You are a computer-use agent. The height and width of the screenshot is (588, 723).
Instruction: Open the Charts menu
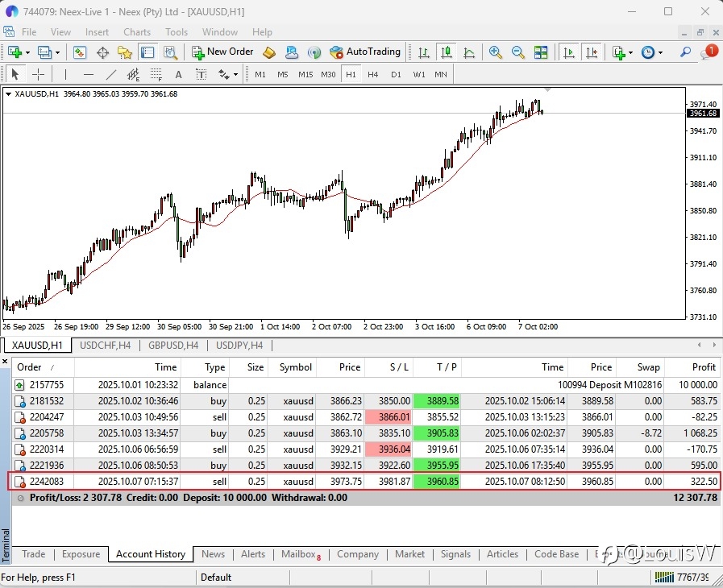tap(137, 32)
